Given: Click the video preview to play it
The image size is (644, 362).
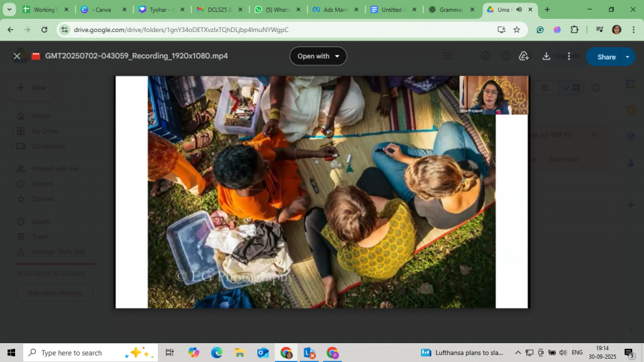Looking at the screenshot, I should [321, 192].
